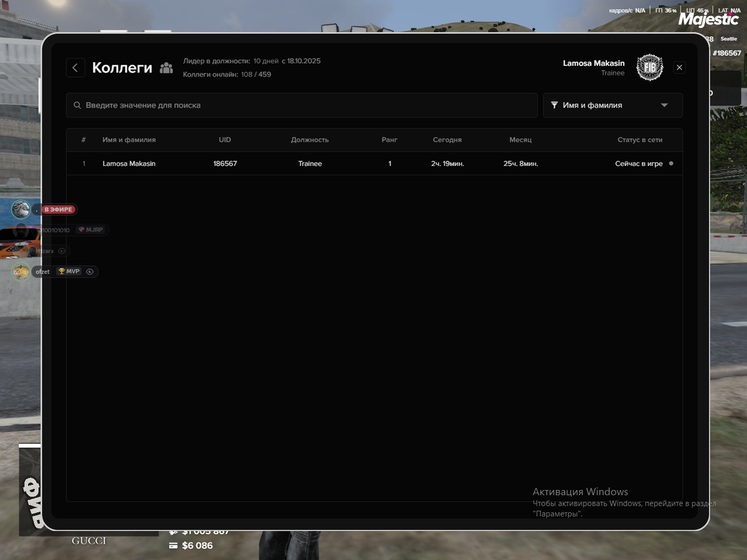This screenshot has width=747, height=560.
Task: Focus the search field Введите значение для поиска
Action: (302, 105)
